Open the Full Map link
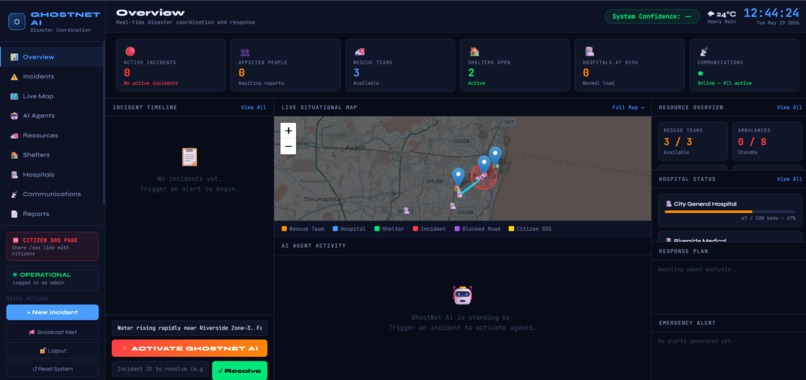The width and height of the screenshot is (806, 380). 628,107
